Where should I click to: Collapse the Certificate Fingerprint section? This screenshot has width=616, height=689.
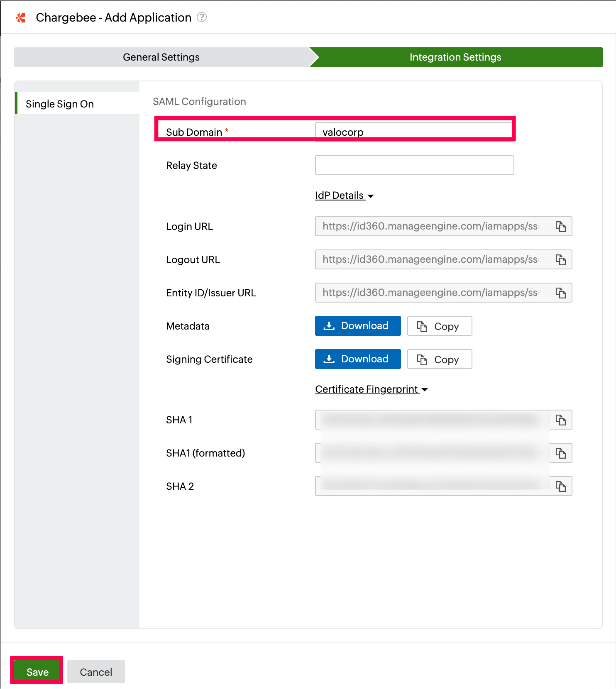[x=372, y=389]
